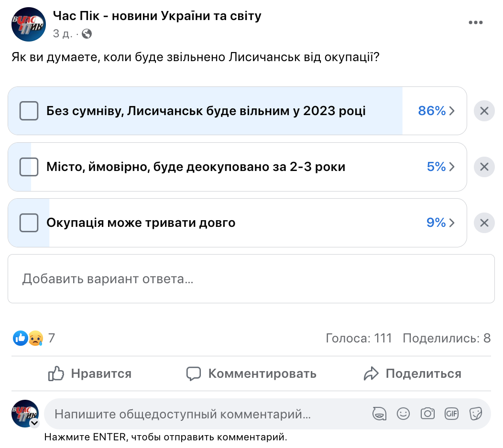Remove the 9% poll option with X
The height and width of the screenshot is (448, 503).
click(484, 223)
